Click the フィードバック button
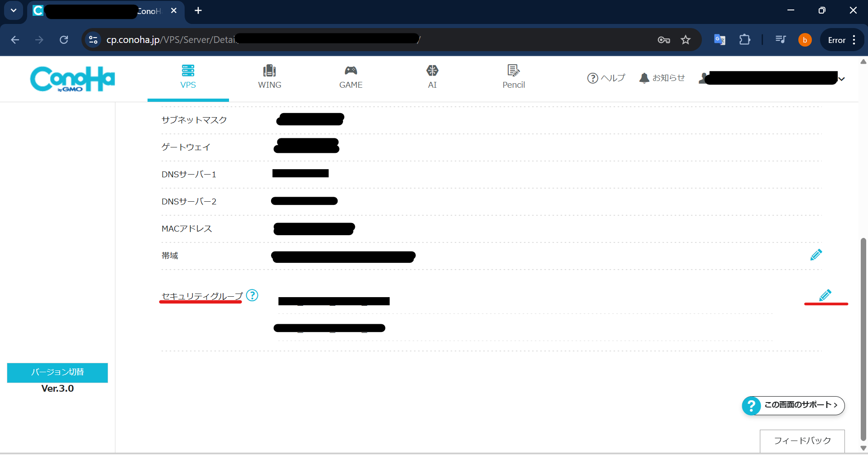The height and width of the screenshot is (455, 868). [802, 441]
